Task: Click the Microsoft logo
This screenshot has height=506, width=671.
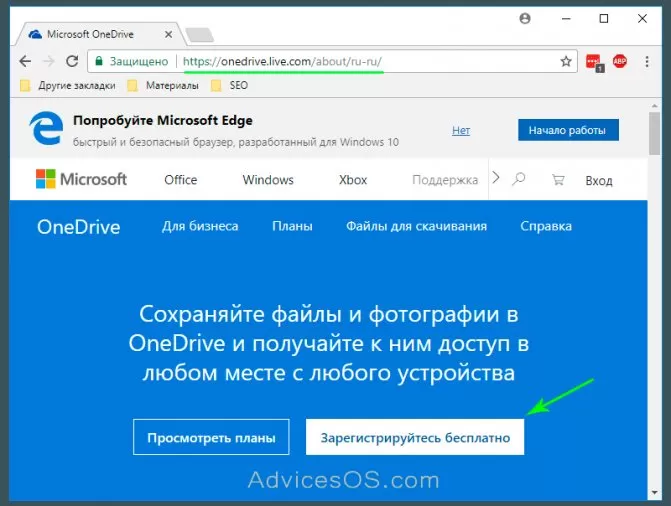Action: pyautogui.click(x=81, y=179)
